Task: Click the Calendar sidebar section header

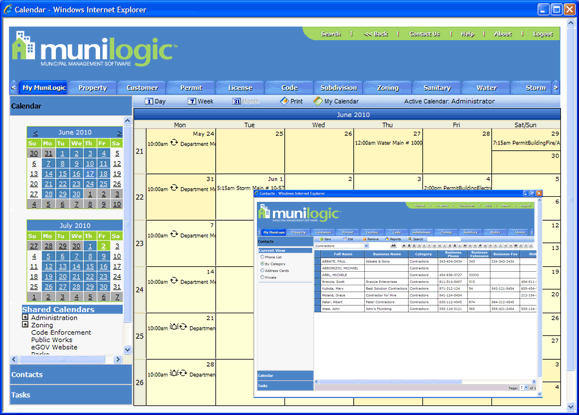Action: (71, 106)
